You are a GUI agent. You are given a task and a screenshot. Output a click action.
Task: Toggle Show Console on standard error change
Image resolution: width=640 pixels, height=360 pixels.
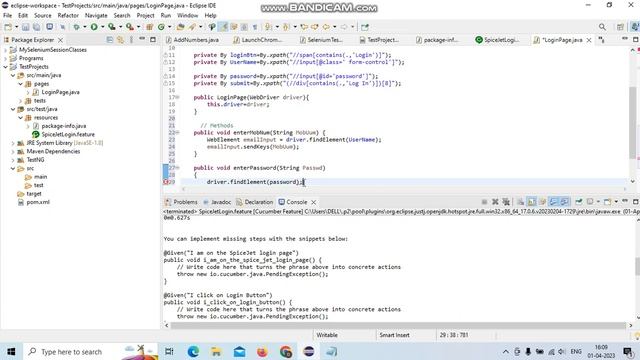pyautogui.click(x=564, y=202)
